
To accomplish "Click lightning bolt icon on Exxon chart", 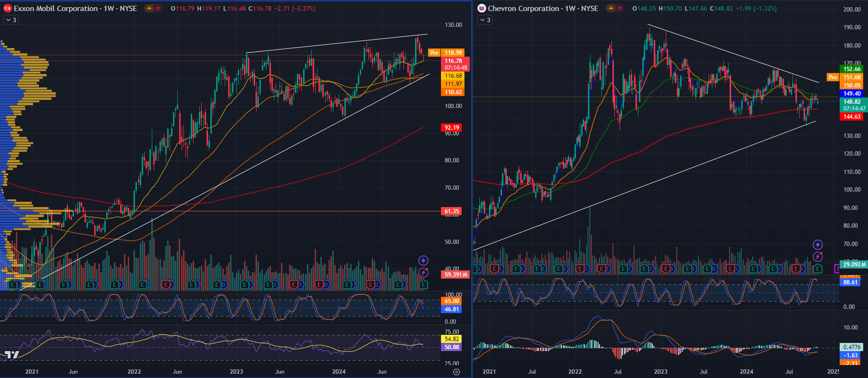I will tap(423, 272).
